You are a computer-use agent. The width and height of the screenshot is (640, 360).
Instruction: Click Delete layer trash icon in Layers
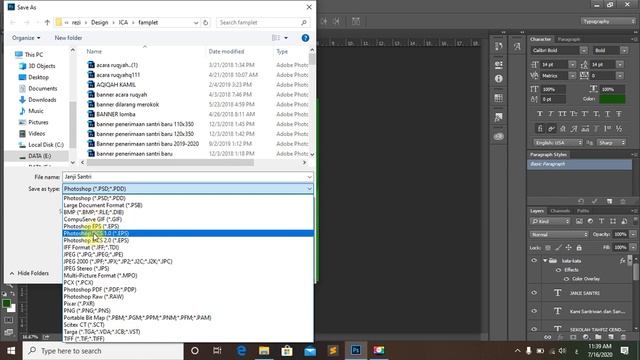623,337
